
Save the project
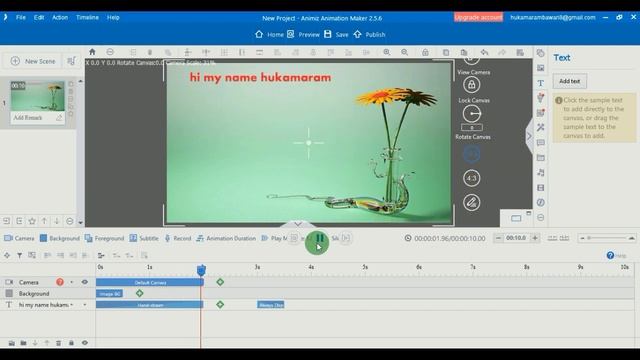[336, 34]
